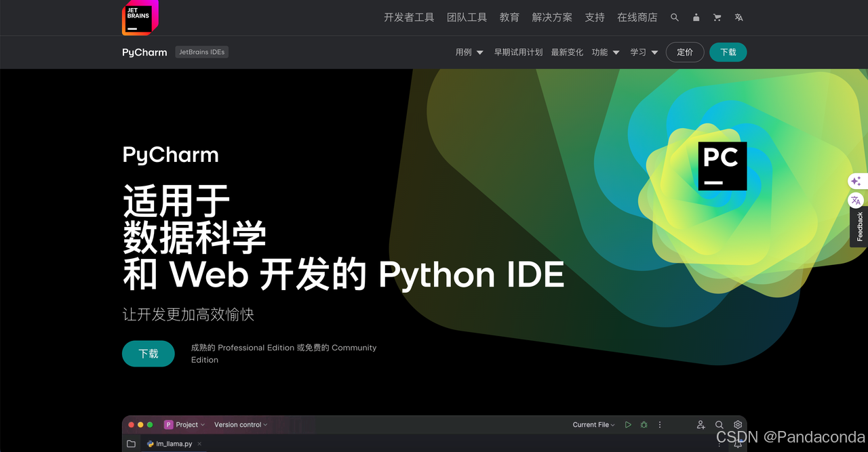Open the account person icon
The width and height of the screenshot is (868, 452).
coord(696,18)
